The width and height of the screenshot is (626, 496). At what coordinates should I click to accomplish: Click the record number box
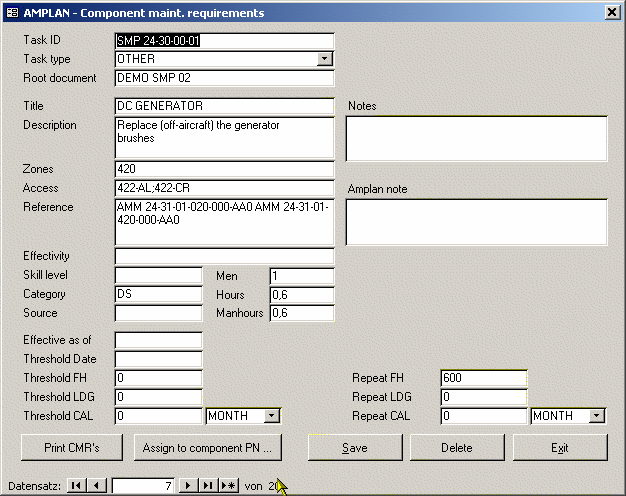(143, 486)
